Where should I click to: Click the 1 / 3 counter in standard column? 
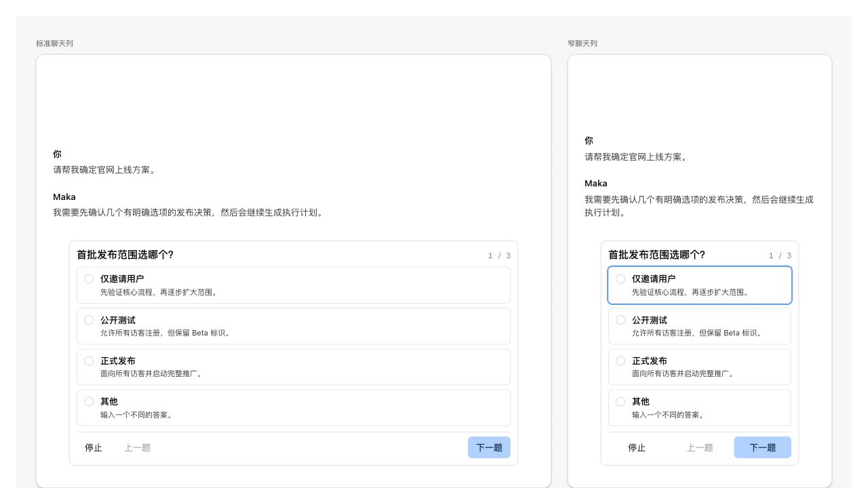click(x=499, y=256)
